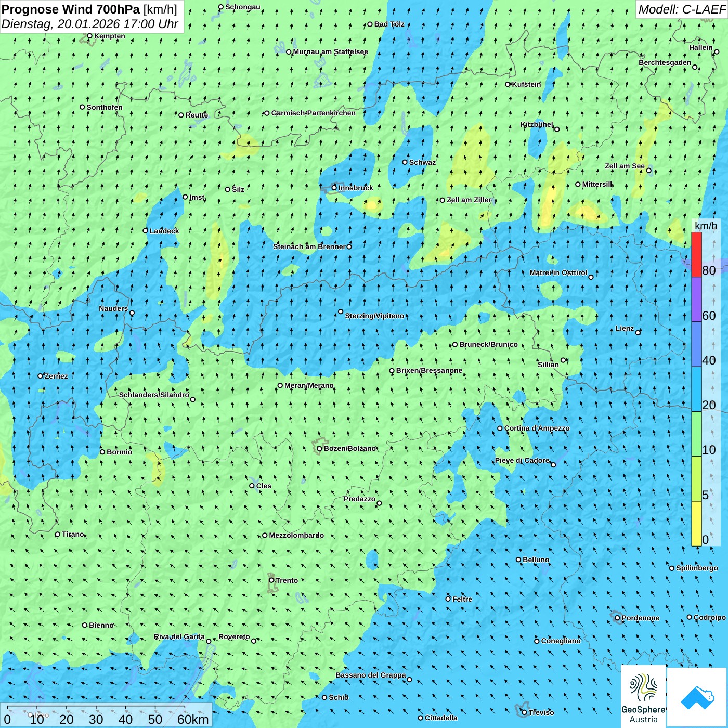728x728 pixels.
Task: Click the Bad Tölz location marker
Action: [x=370, y=24]
